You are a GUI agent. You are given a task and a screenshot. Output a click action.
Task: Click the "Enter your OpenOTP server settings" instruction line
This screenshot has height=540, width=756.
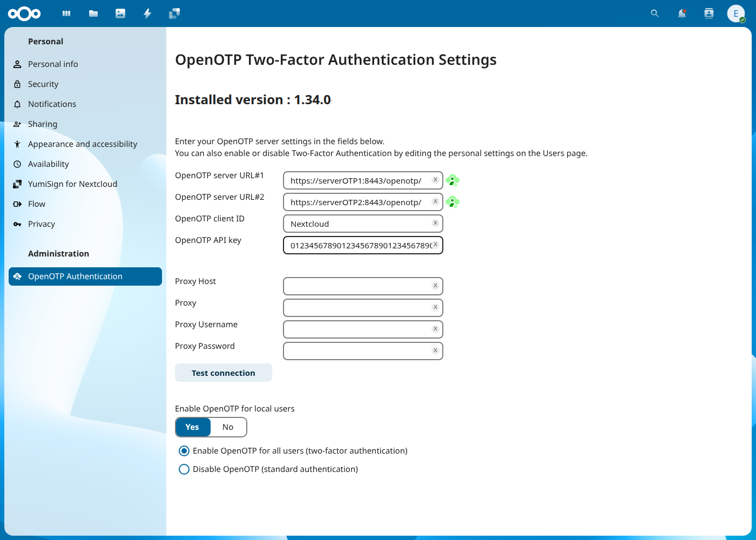(x=280, y=141)
